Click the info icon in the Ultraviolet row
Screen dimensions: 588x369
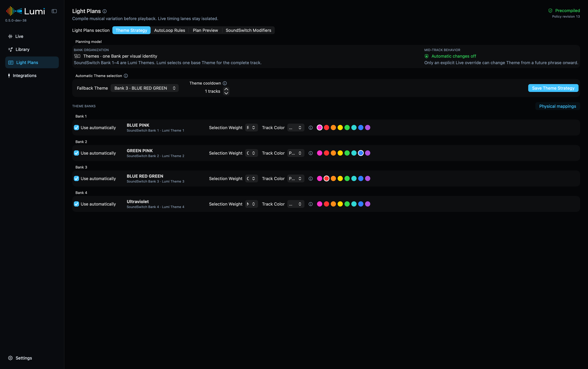310,204
